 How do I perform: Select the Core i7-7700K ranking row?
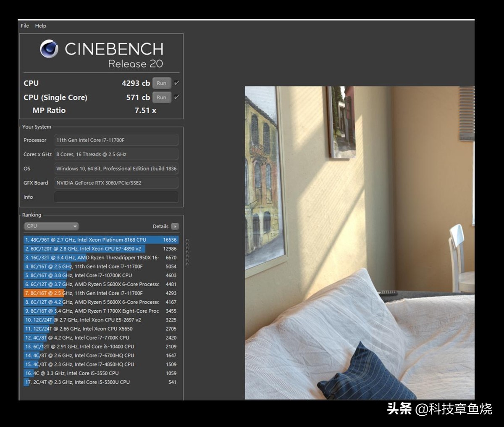(101, 337)
